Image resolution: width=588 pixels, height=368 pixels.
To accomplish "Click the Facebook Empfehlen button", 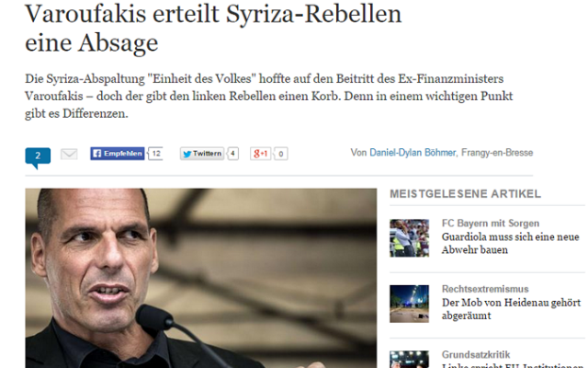I will coord(118,154).
